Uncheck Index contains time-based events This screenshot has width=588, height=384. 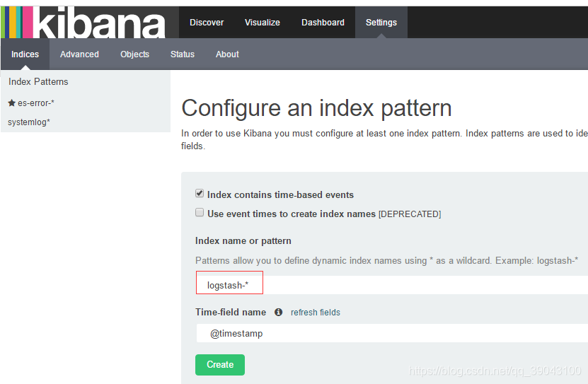pyautogui.click(x=200, y=194)
